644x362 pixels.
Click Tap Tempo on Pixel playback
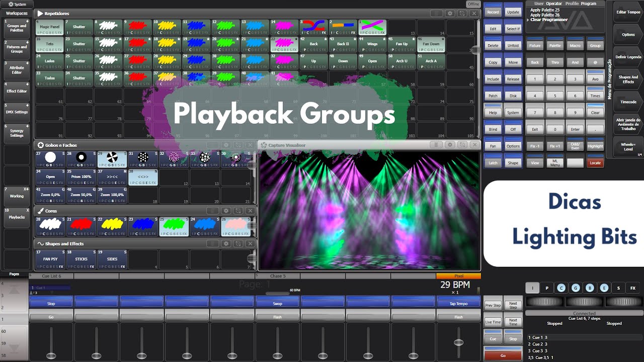pos(458,302)
